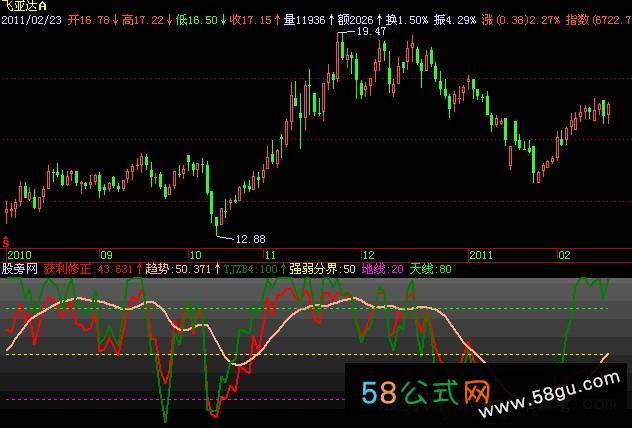Click the 地线:20 label
632x428 pixels.
[x=383, y=269]
